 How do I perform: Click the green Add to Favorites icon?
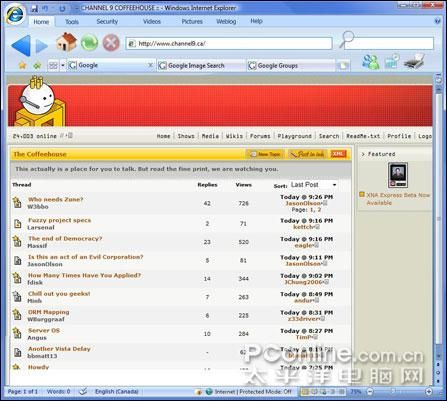point(37,65)
